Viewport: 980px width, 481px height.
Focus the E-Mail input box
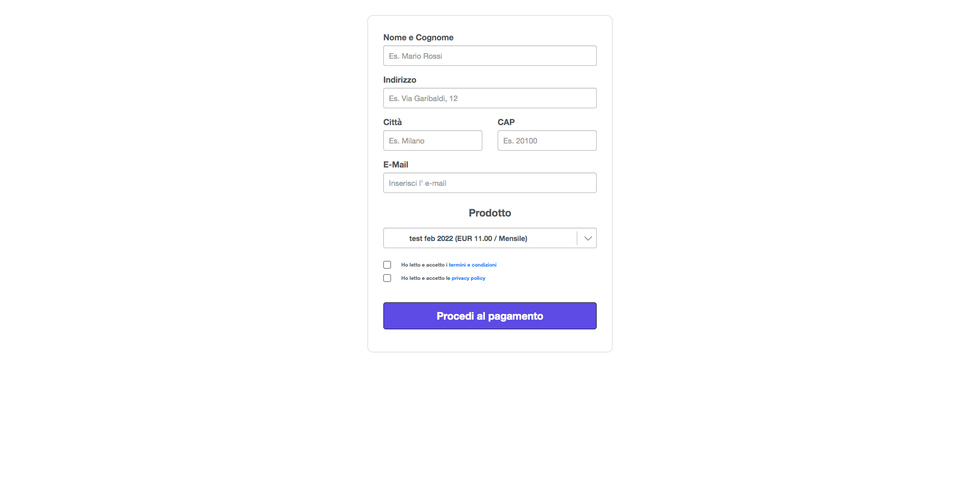(x=489, y=183)
